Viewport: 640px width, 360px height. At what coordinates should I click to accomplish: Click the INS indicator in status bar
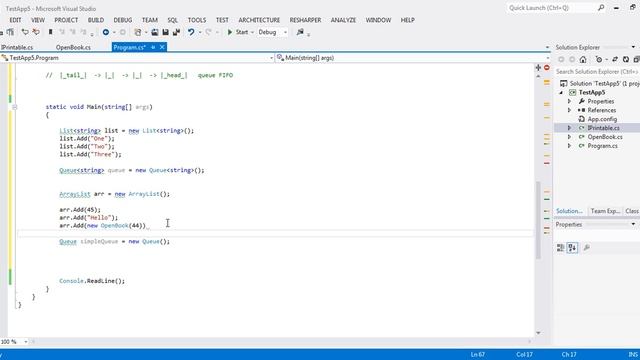click(633, 355)
